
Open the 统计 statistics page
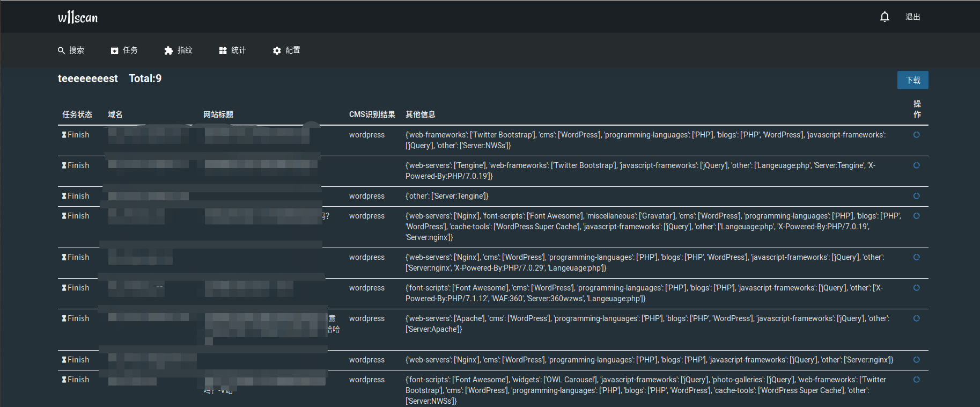coord(232,50)
